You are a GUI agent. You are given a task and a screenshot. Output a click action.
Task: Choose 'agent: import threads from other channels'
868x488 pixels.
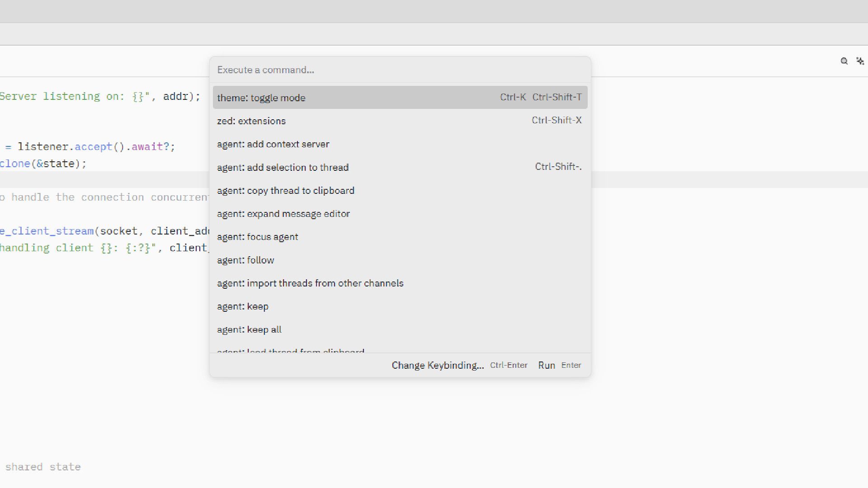[x=400, y=283]
